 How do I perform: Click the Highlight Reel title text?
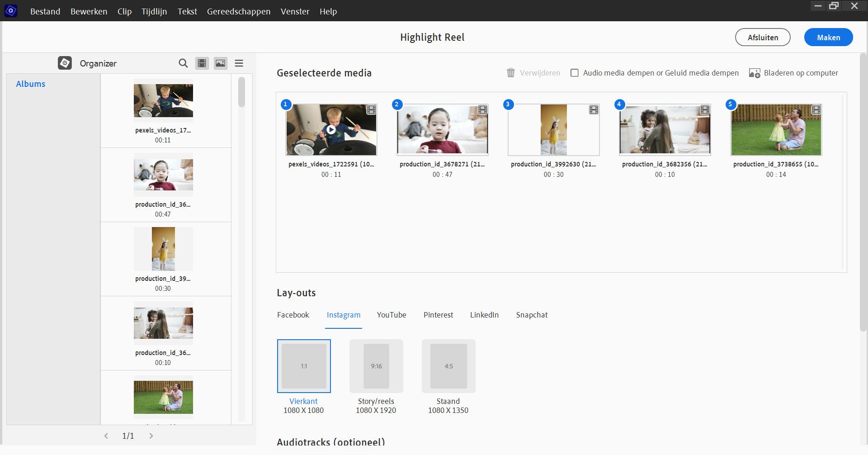(x=432, y=38)
